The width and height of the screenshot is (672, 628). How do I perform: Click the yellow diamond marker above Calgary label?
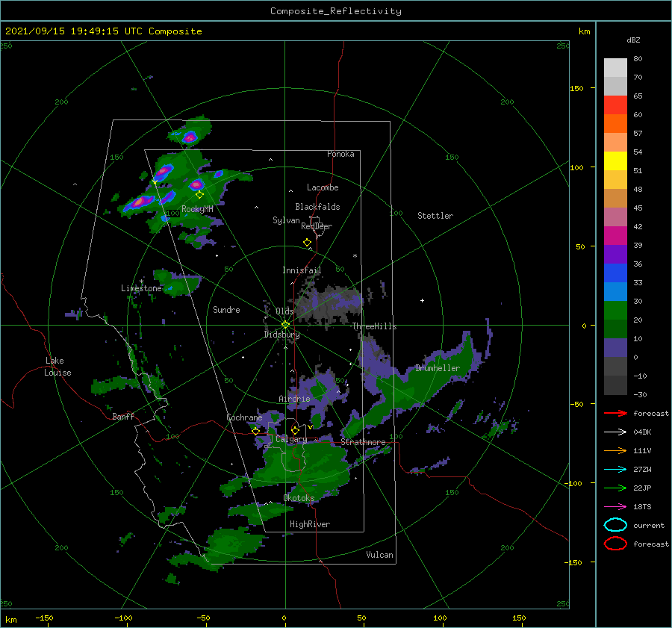point(295,430)
